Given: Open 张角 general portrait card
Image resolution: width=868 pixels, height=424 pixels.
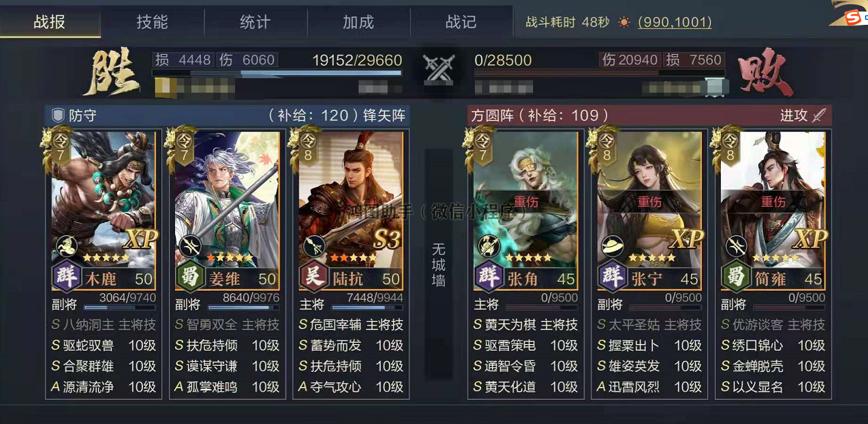Looking at the screenshot, I should pos(525,209).
